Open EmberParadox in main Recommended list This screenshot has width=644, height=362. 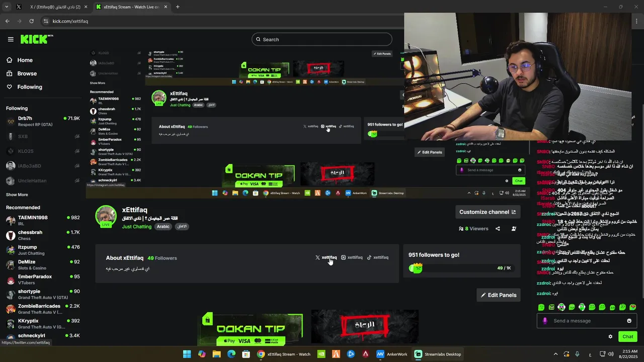(x=43, y=280)
